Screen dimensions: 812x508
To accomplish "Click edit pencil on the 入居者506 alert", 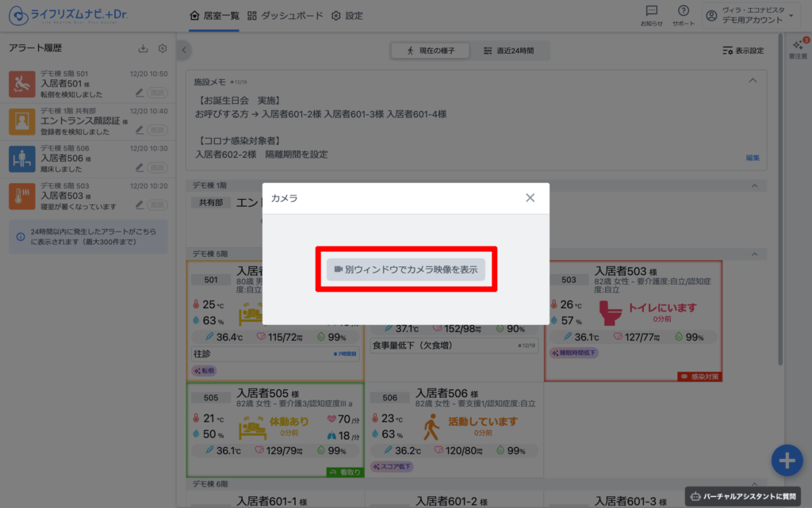I will [x=140, y=167].
